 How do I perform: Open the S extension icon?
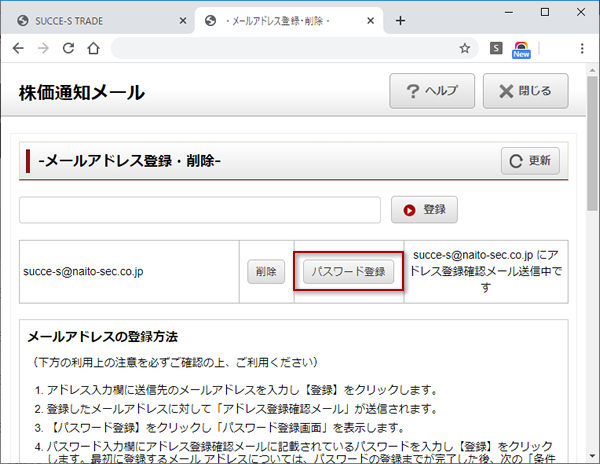pyautogui.click(x=497, y=48)
